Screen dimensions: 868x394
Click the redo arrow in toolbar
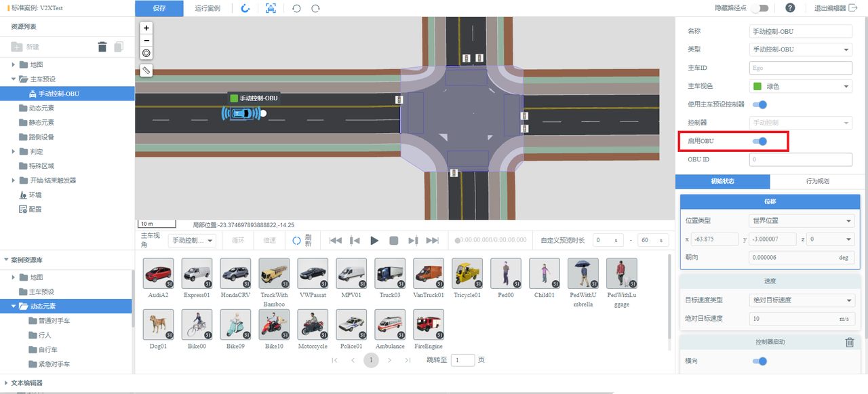[x=315, y=8]
